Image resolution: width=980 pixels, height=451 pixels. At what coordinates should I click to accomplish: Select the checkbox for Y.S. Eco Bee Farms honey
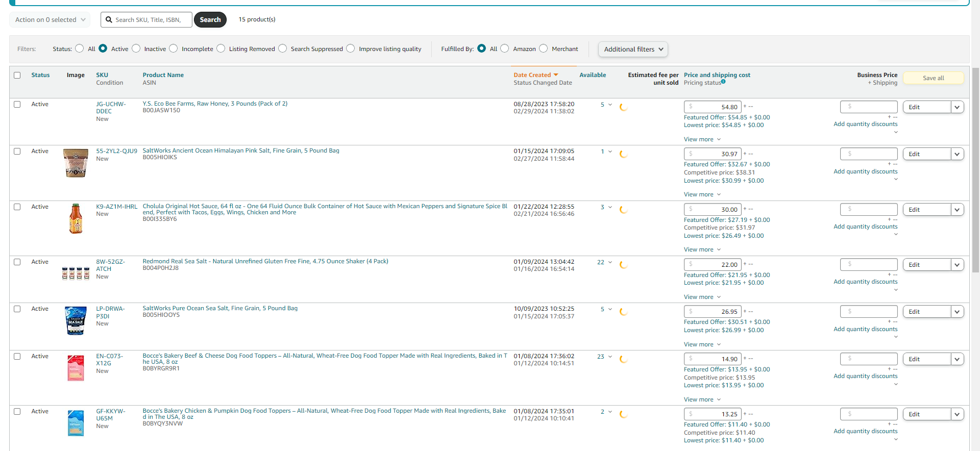pyautogui.click(x=17, y=105)
